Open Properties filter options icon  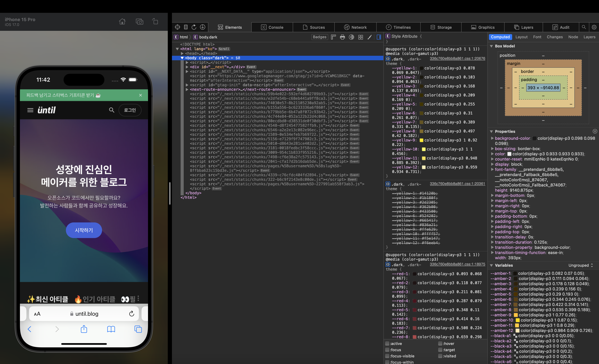pyautogui.click(x=595, y=131)
